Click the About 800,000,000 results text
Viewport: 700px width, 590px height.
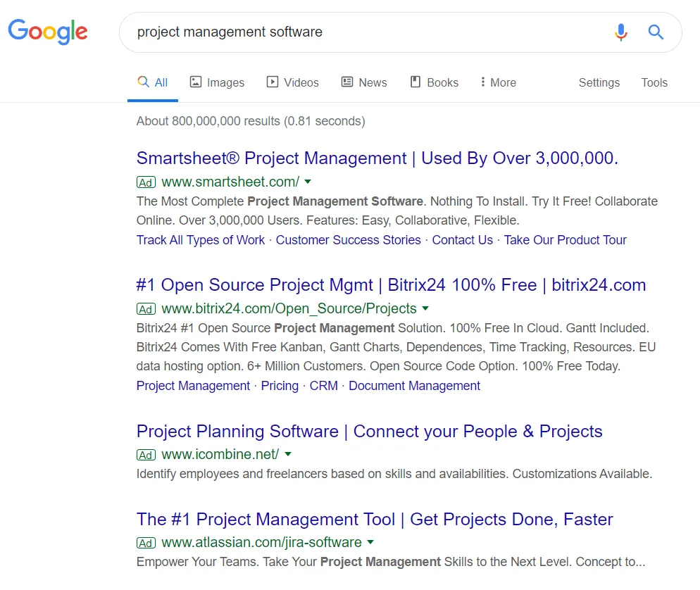coord(251,121)
